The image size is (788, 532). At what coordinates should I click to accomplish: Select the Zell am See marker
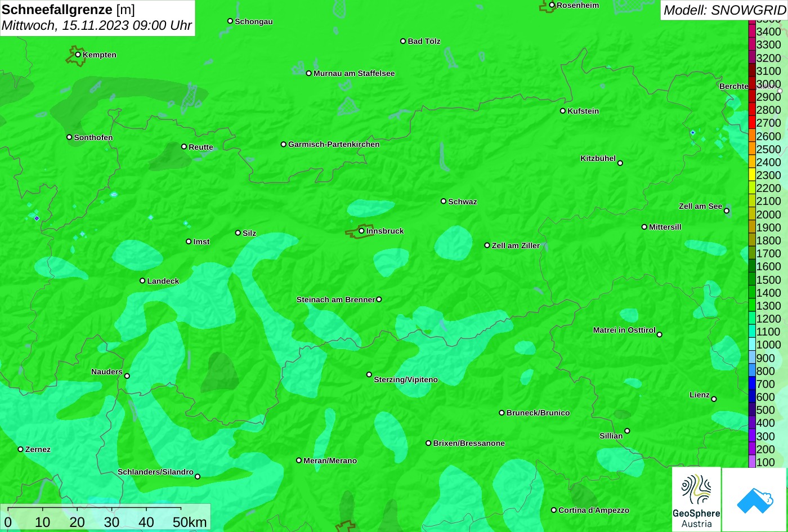tap(727, 211)
